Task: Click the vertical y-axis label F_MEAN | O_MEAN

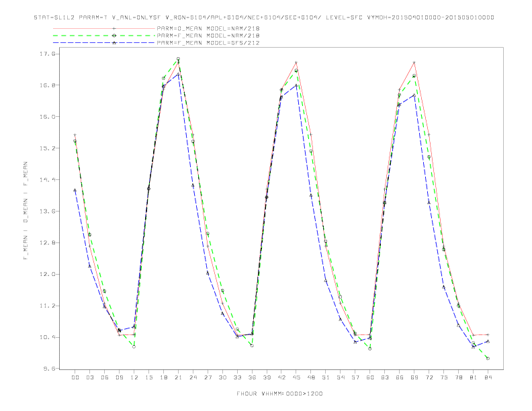Action: pyautogui.click(x=26, y=211)
